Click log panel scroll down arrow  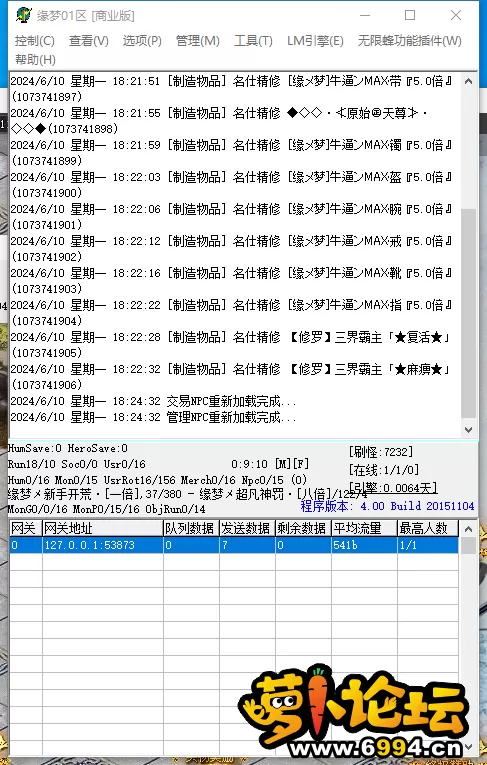[x=468, y=430]
